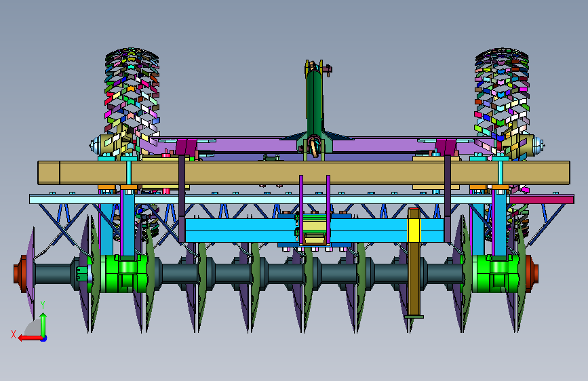Viewport: 588px width, 381px height.
Task: Select the central yellow-green bracket under the beam
Action: click(x=314, y=230)
